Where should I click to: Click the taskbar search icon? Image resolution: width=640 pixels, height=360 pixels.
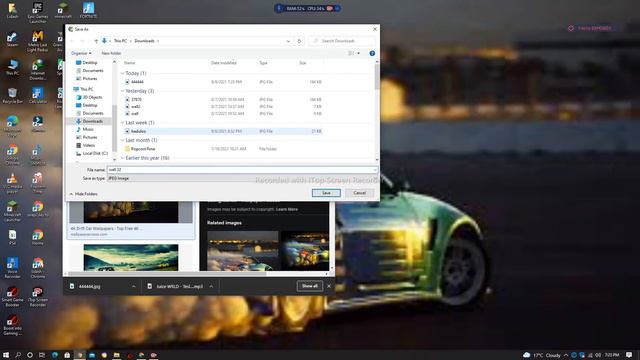(18, 355)
